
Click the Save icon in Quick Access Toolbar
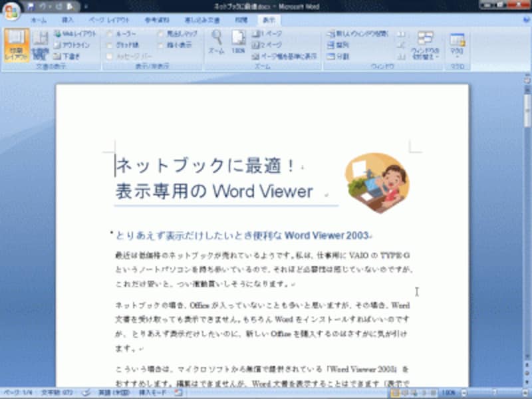click(31, 6)
